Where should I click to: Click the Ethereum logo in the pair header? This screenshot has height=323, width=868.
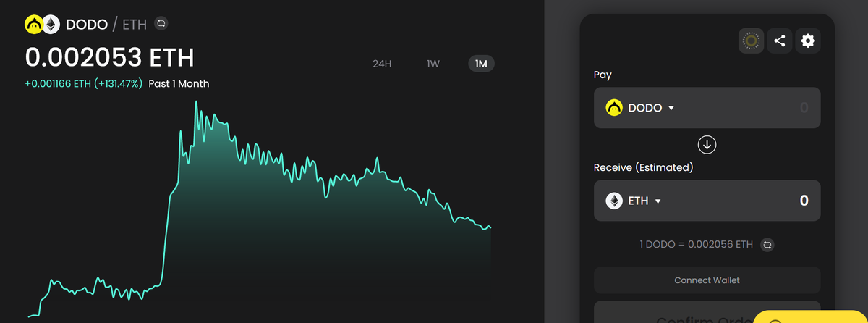(50, 25)
